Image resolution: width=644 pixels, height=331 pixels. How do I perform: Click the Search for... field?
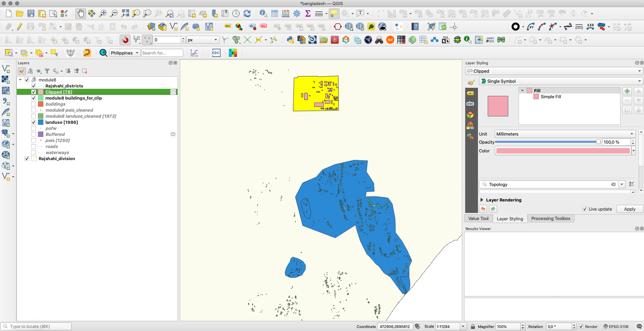click(162, 53)
